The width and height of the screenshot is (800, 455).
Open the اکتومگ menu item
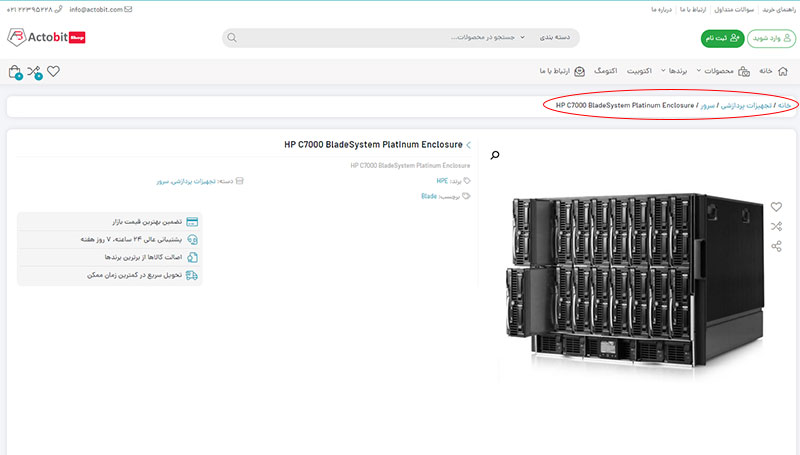coord(606,71)
